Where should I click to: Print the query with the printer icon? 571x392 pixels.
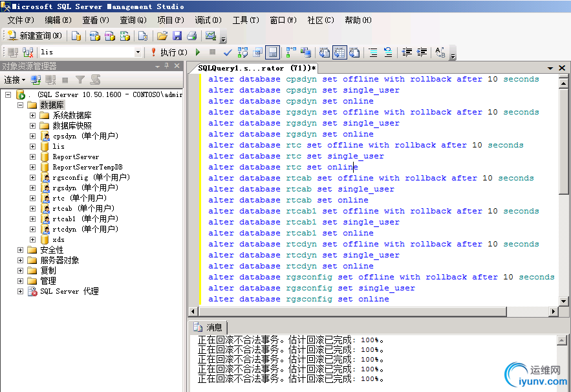click(192, 36)
